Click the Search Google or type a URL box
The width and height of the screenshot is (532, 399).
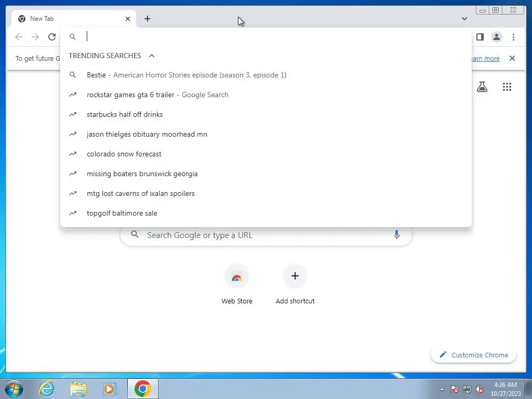266,235
